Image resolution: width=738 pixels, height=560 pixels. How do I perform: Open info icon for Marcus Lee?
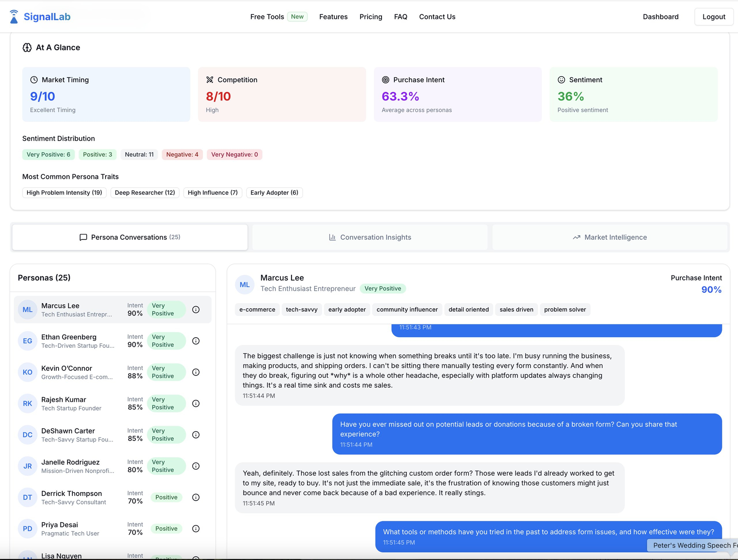point(196,310)
